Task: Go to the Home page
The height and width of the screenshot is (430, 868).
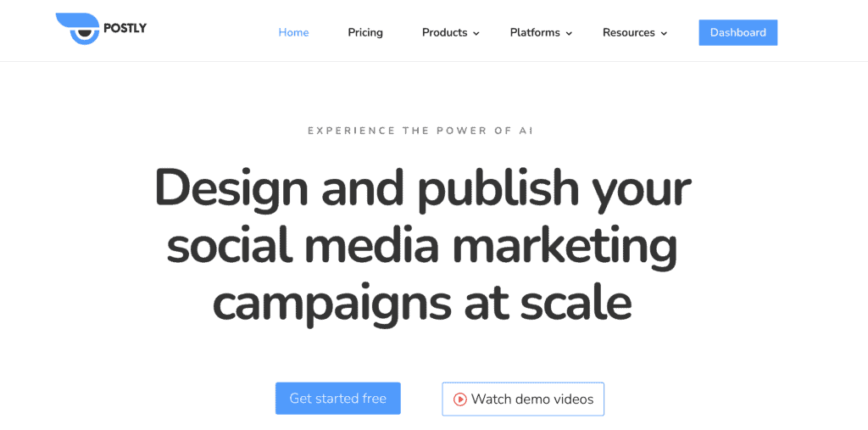Action: (293, 32)
